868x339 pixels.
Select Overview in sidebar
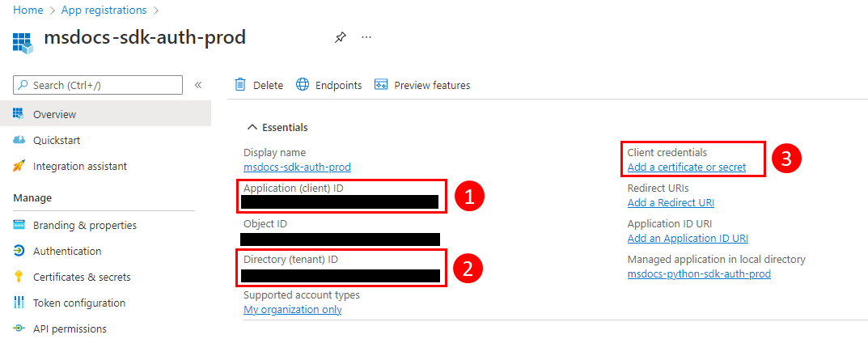point(105,114)
